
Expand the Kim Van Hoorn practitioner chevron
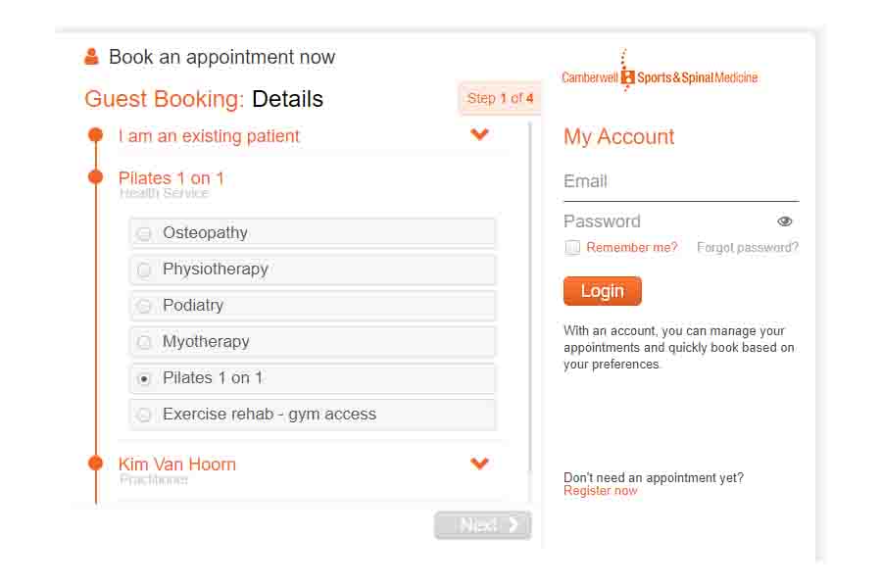479,464
